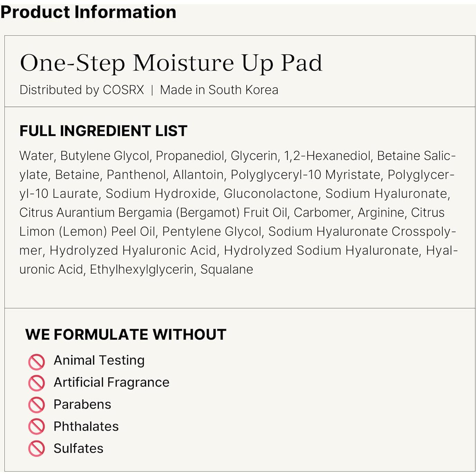Image resolution: width=476 pixels, height=476 pixels.
Task: Click the One-Step Moisture Up Pad title
Action: [x=171, y=63]
